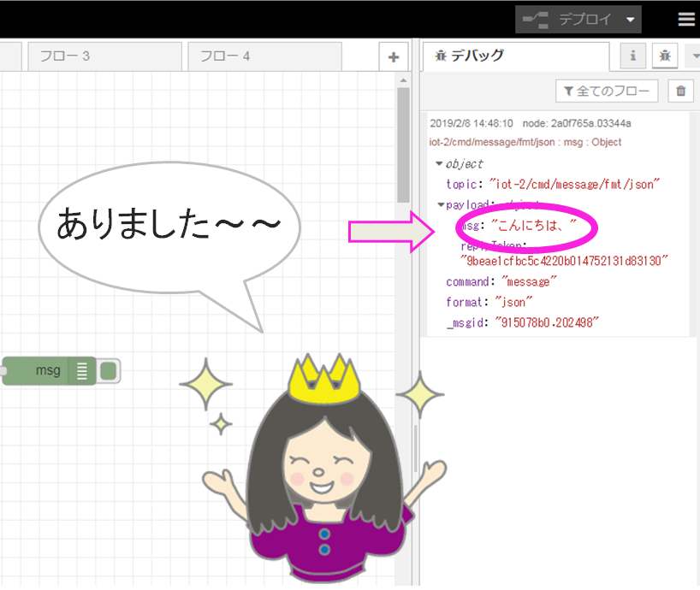Click the deploy (デプロイ) button
Viewport: 700px width, 590px height.
pyautogui.click(x=567, y=19)
